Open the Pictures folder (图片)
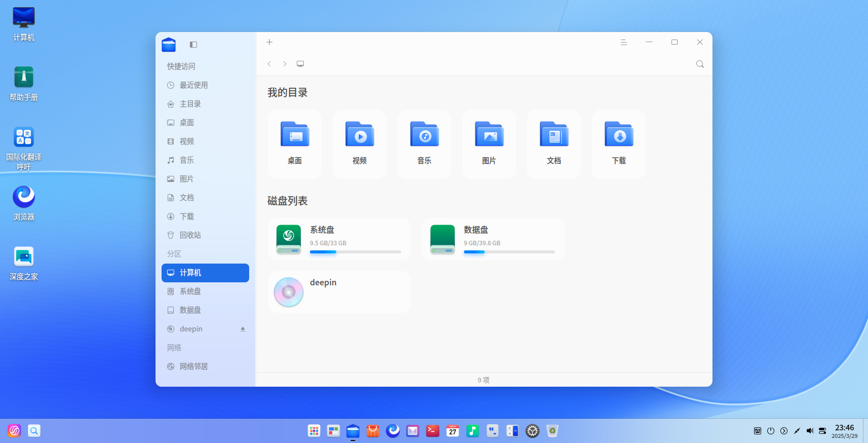This screenshot has width=868, height=443. pos(489,144)
